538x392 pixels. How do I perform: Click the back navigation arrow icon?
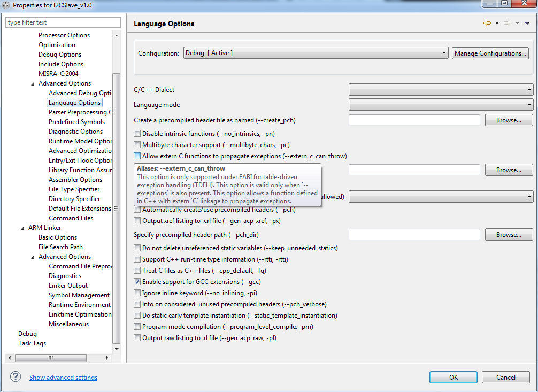click(x=487, y=23)
